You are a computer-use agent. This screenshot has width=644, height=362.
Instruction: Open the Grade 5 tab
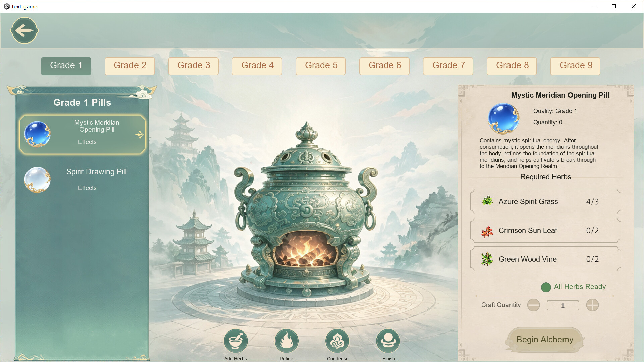coord(321,66)
